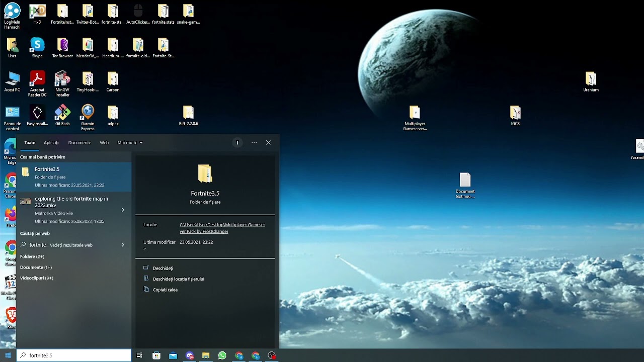The image size is (644, 362).
Task: Select the IGCS folder icon
Action: coord(515,115)
